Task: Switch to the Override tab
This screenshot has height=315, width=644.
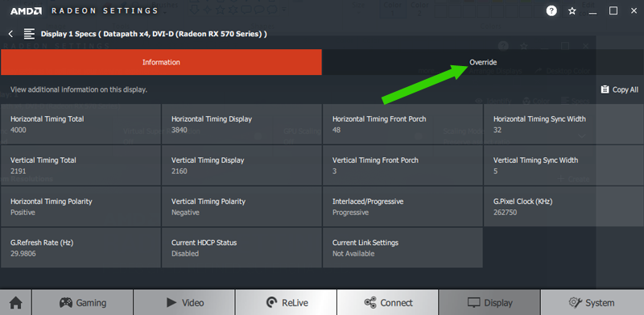Action: (483, 62)
